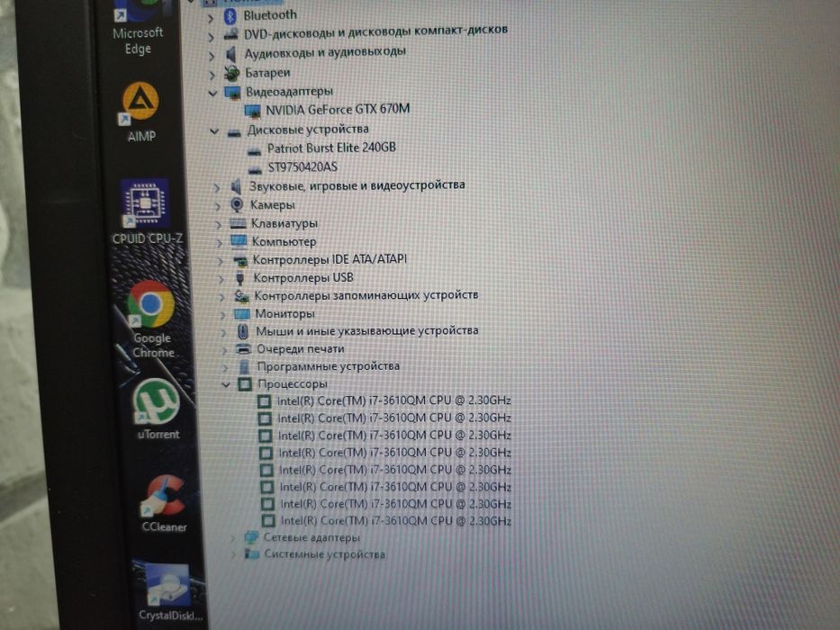Open CPUID CPU-Z desktop shortcut
The height and width of the screenshot is (630, 840).
click(x=147, y=212)
